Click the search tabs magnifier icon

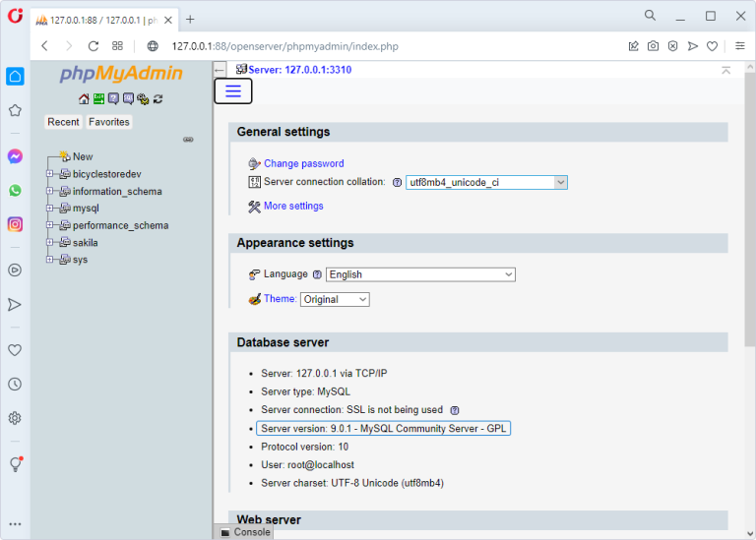[x=651, y=16]
